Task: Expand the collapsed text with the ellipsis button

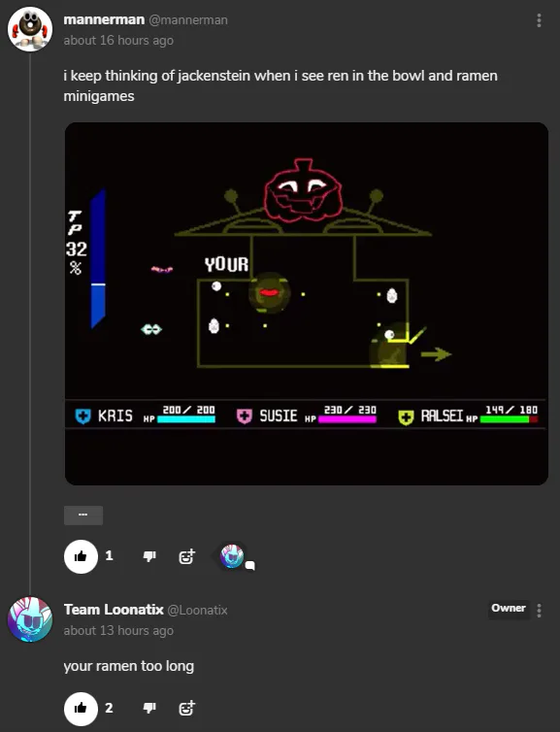Action: (x=83, y=515)
